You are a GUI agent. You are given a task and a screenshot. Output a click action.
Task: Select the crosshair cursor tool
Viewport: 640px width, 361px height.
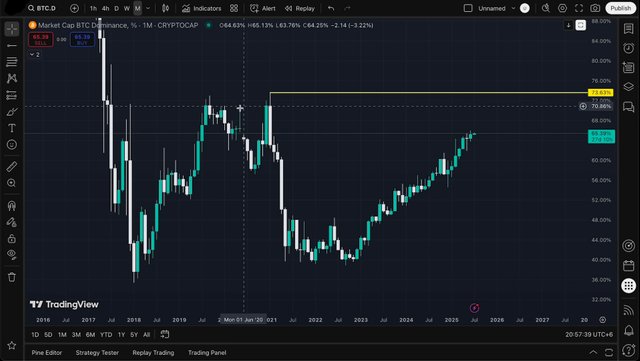tap(12, 29)
